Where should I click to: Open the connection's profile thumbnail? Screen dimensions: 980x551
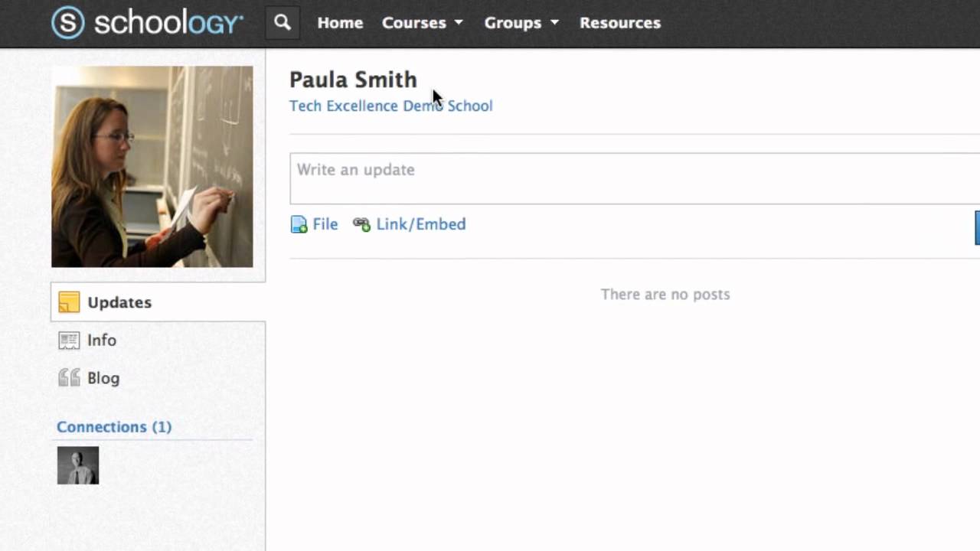click(78, 465)
